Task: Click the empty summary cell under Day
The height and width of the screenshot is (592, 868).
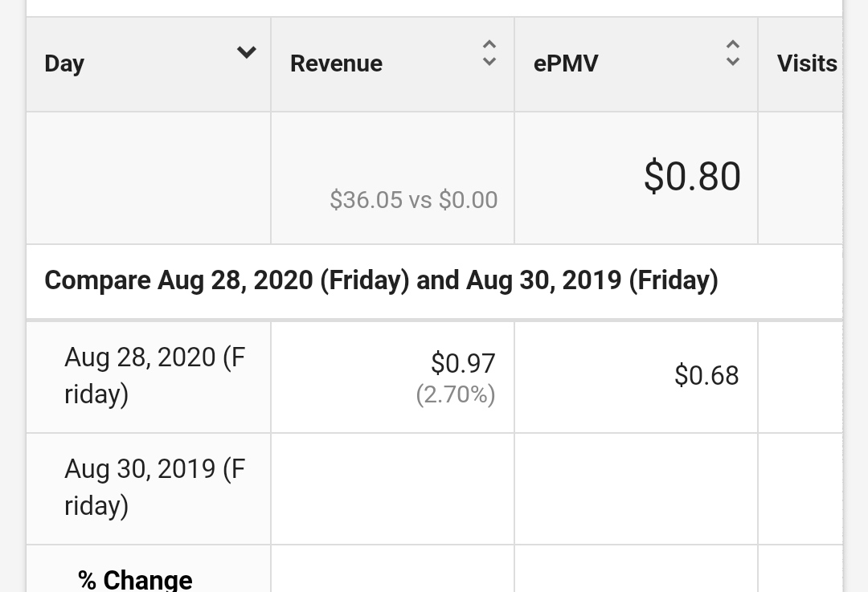Action: pyautogui.click(x=149, y=178)
